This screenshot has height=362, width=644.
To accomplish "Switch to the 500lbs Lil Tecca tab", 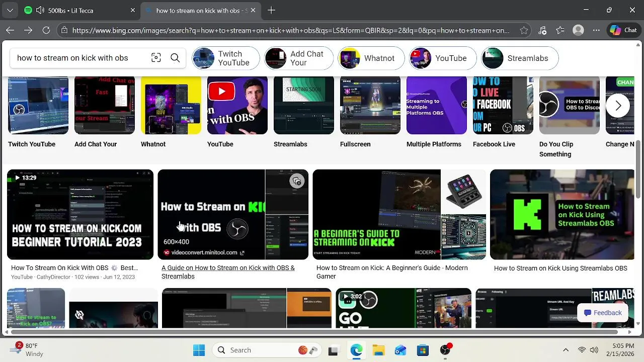I will 79,10.
